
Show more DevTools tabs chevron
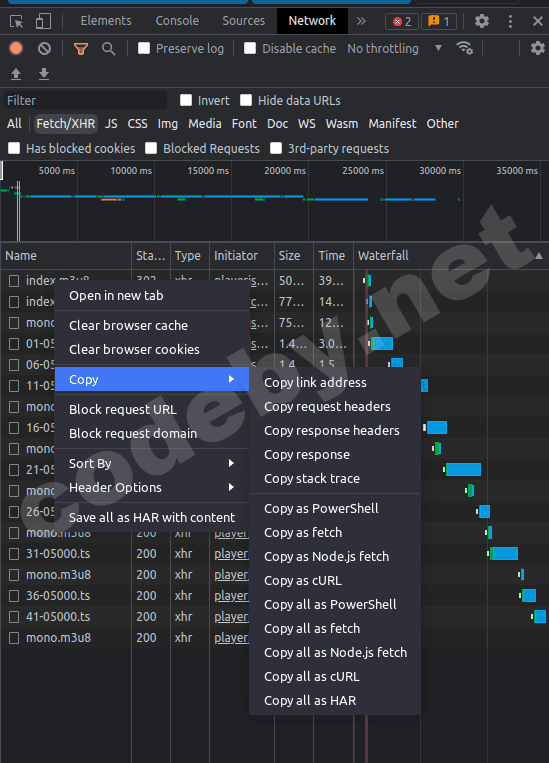point(361,21)
